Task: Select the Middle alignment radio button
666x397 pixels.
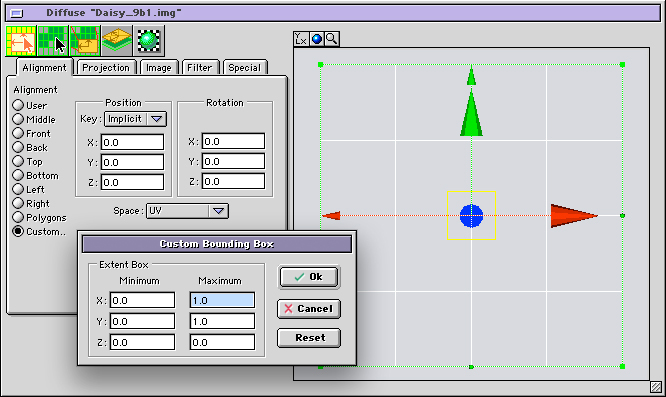Action: (x=18, y=119)
